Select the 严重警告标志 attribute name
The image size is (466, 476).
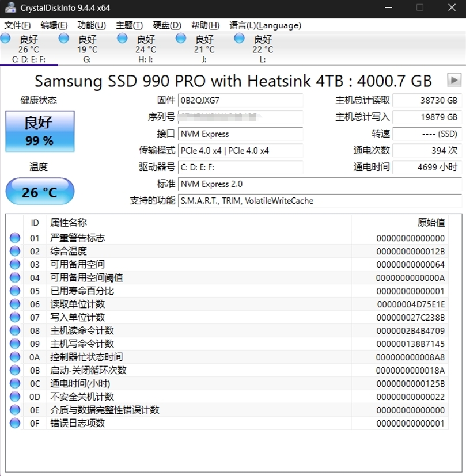(77, 238)
